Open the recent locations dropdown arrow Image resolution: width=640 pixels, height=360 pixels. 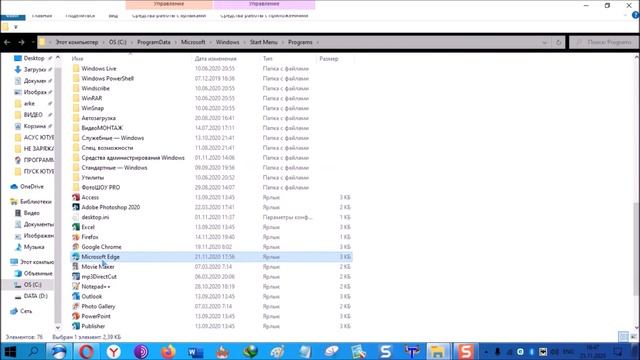[33, 42]
